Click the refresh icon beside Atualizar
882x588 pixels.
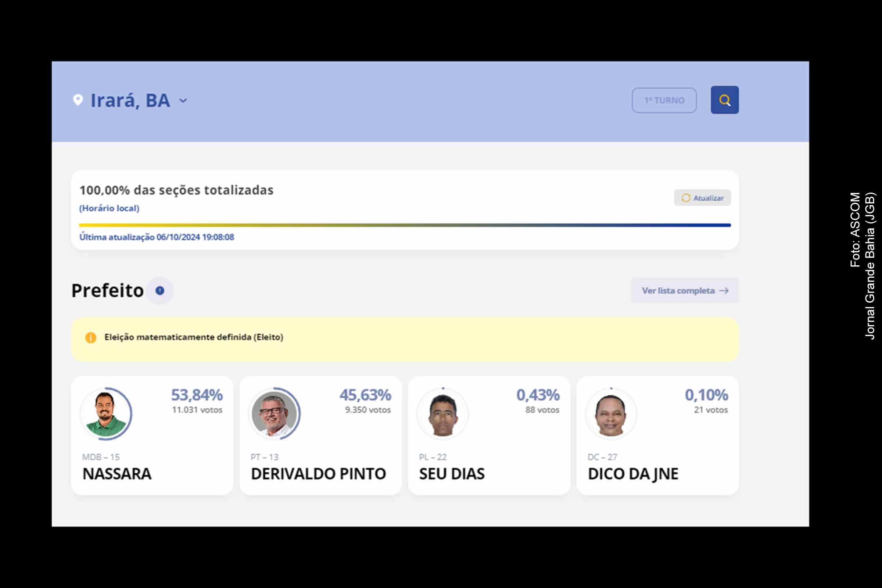[x=686, y=198]
